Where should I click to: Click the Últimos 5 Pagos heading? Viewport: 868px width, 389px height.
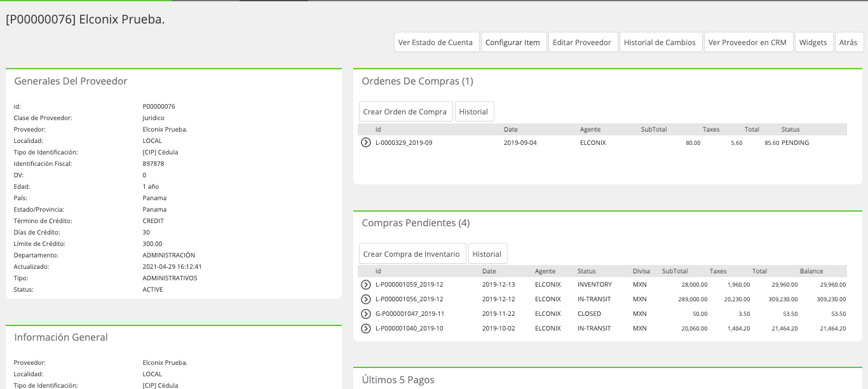(398, 380)
